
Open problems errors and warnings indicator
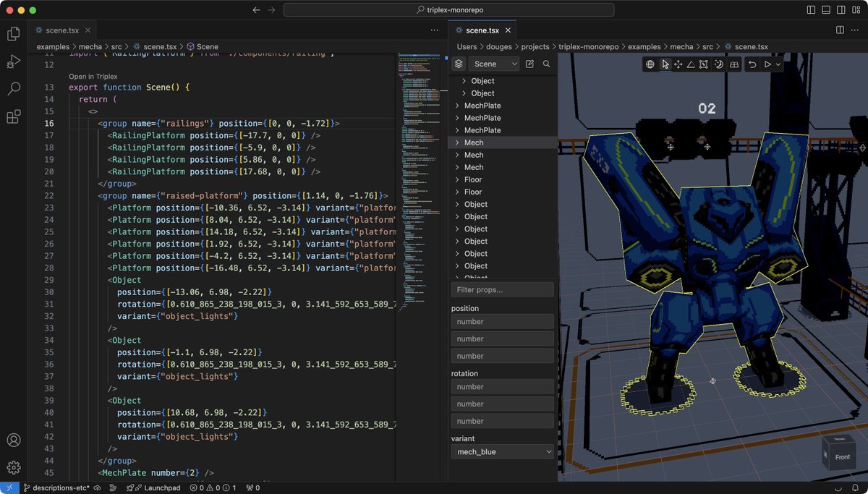tap(213, 487)
